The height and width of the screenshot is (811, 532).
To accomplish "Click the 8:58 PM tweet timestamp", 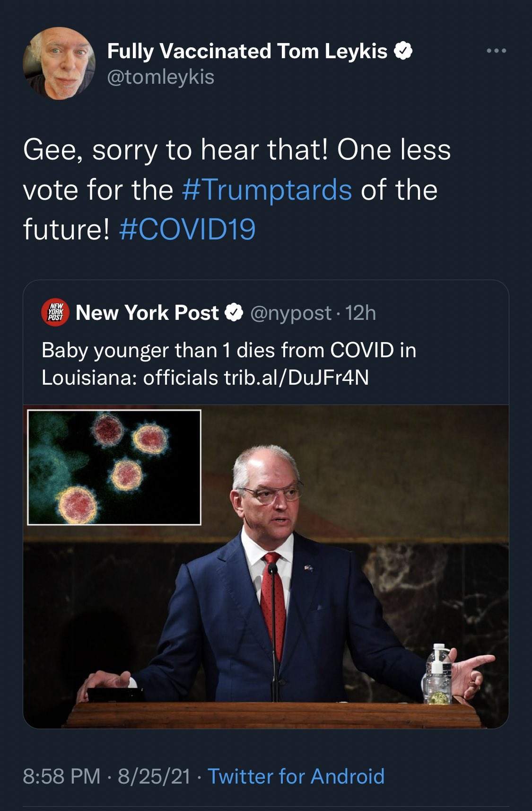I will (x=61, y=776).
